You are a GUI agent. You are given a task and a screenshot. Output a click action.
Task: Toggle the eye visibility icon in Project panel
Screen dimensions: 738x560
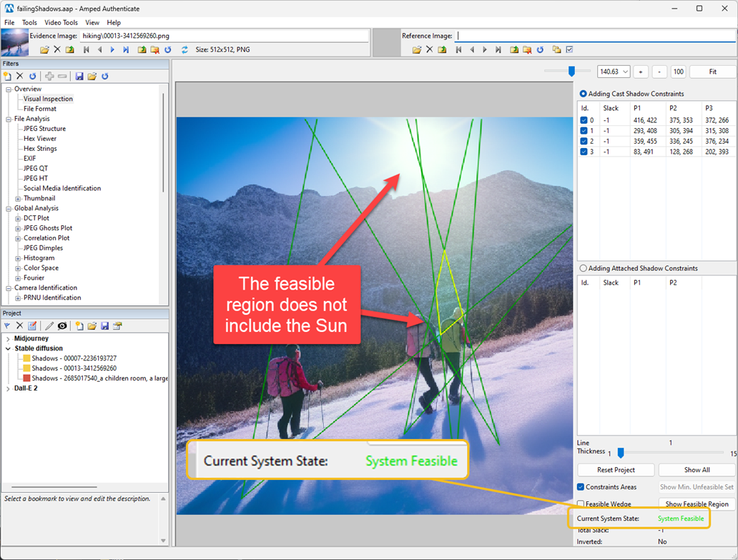point(62,325)
